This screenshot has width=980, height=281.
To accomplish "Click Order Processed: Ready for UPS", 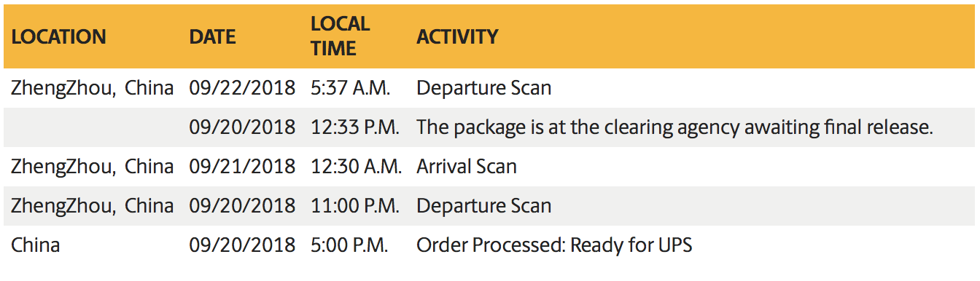I will tap(554, 245).
